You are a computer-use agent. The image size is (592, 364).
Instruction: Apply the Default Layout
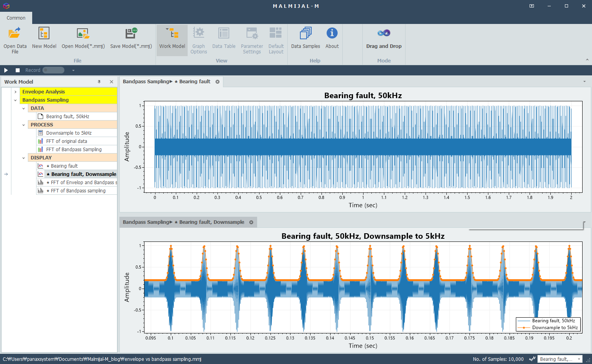(276, 40)
